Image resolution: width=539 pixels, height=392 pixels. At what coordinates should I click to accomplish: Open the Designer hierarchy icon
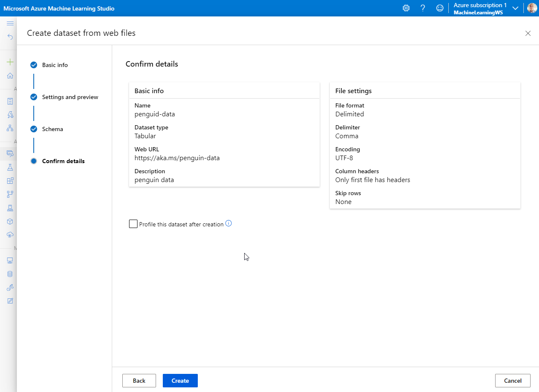click(x=10, y=128)
